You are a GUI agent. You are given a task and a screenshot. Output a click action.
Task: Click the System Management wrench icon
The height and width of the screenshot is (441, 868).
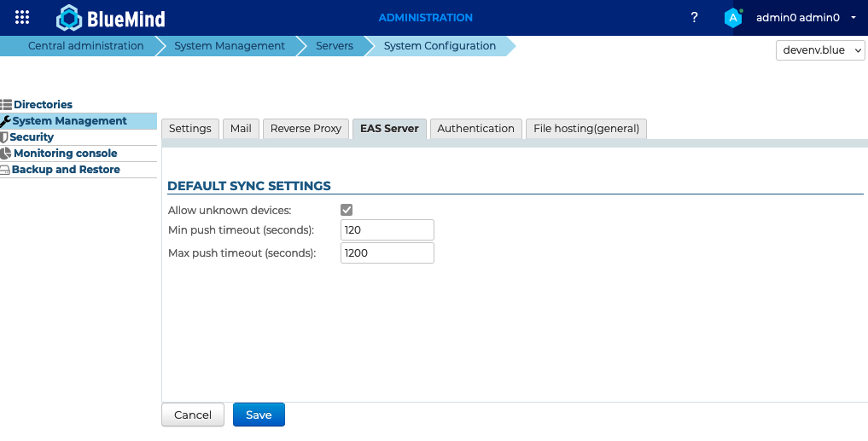[x=6, y=121]
